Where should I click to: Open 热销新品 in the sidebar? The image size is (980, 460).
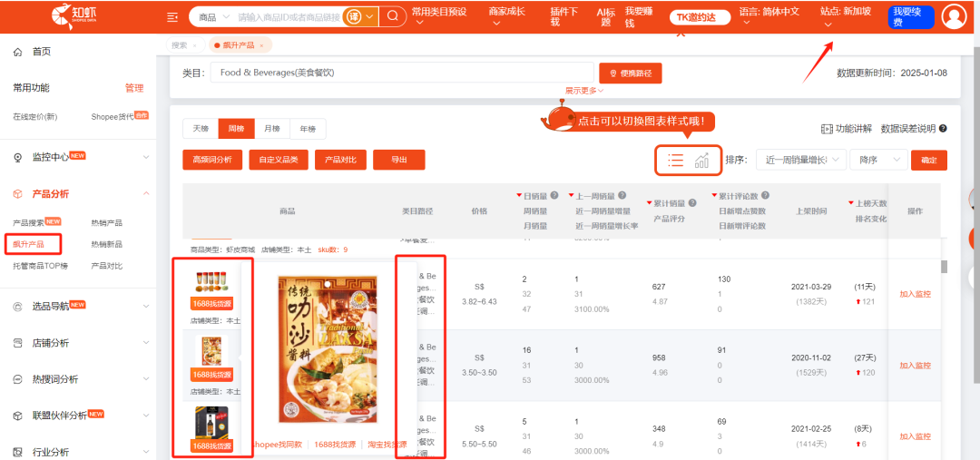pyautogui.click(x=107, y=244)
